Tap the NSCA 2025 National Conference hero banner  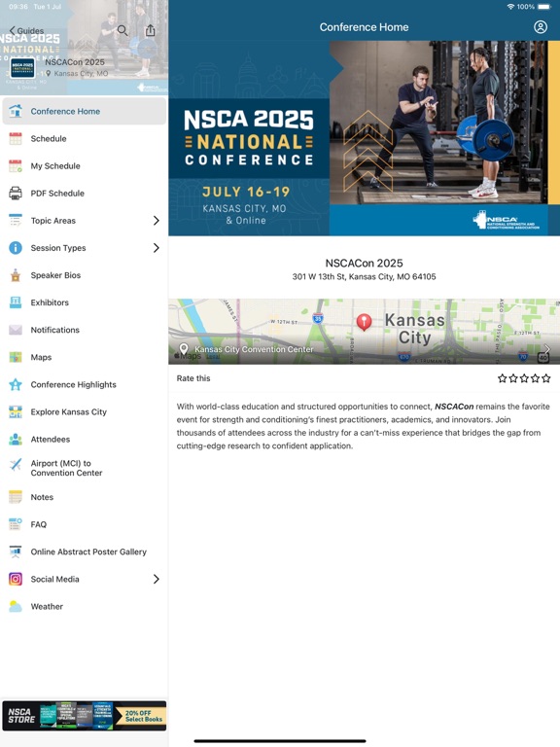pos(365,138)
